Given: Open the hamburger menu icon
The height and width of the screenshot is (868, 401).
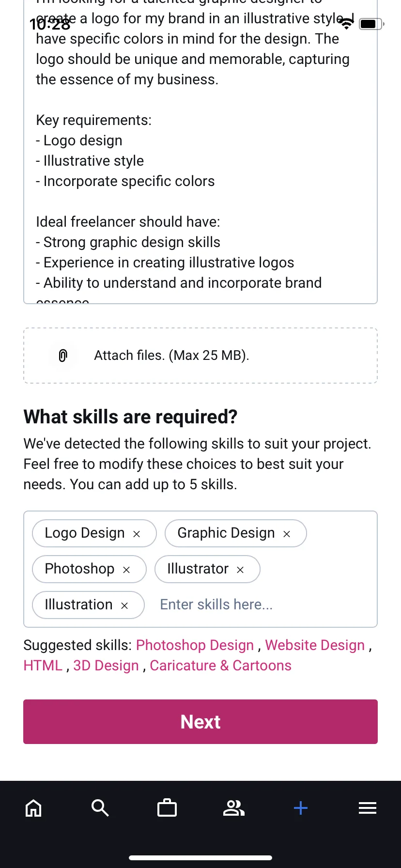Looking at the screenshot, I should pyautogui.click(x=368, y=808).
